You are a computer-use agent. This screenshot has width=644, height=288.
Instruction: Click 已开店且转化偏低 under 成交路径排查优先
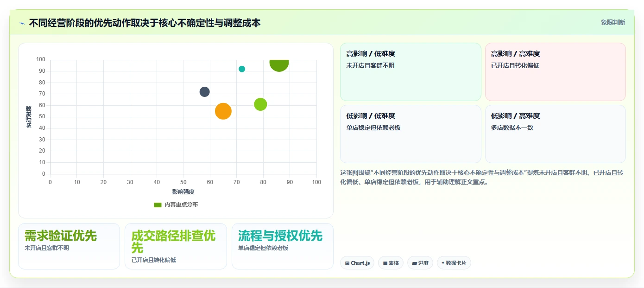(153, 260)
